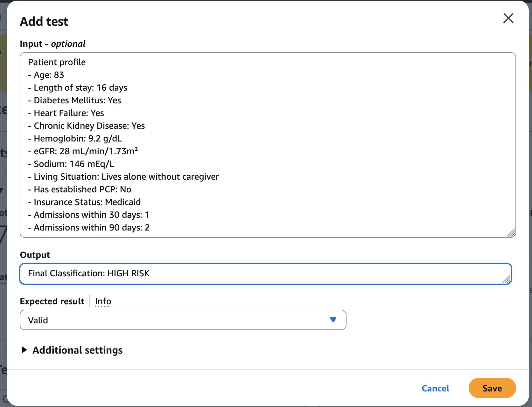
Task: Expand Additional settings disclosure triangle
Action: 24,350
